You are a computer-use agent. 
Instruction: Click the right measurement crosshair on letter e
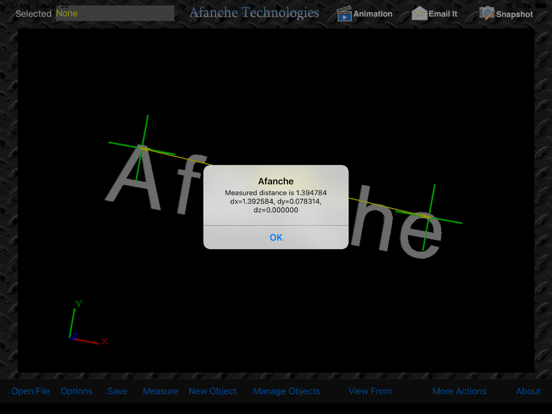coord(428,217)
